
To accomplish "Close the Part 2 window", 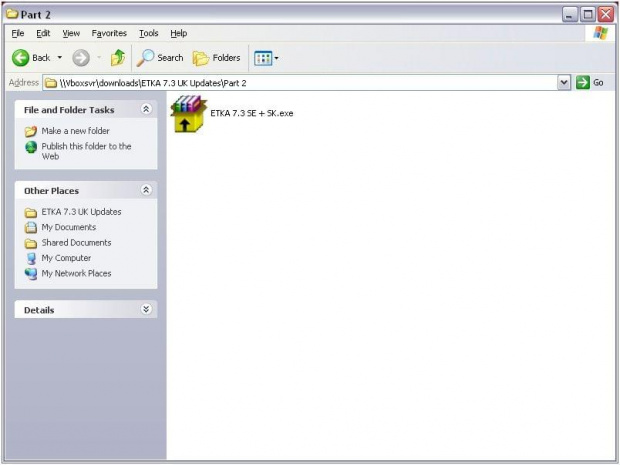I will (606, 15).
